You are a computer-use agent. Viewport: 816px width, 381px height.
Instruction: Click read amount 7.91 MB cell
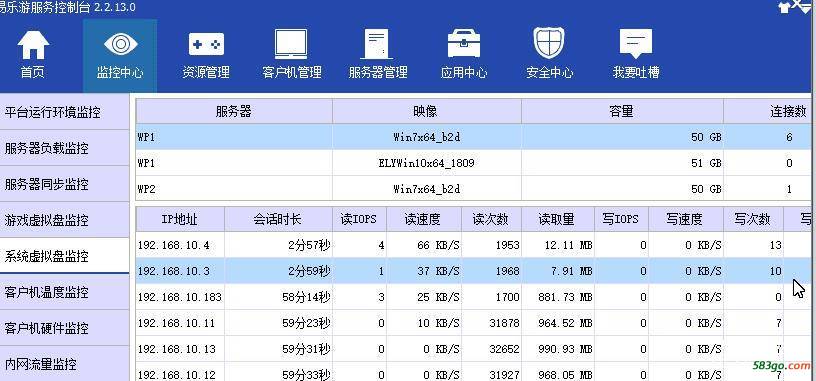(x=557, y=271)
